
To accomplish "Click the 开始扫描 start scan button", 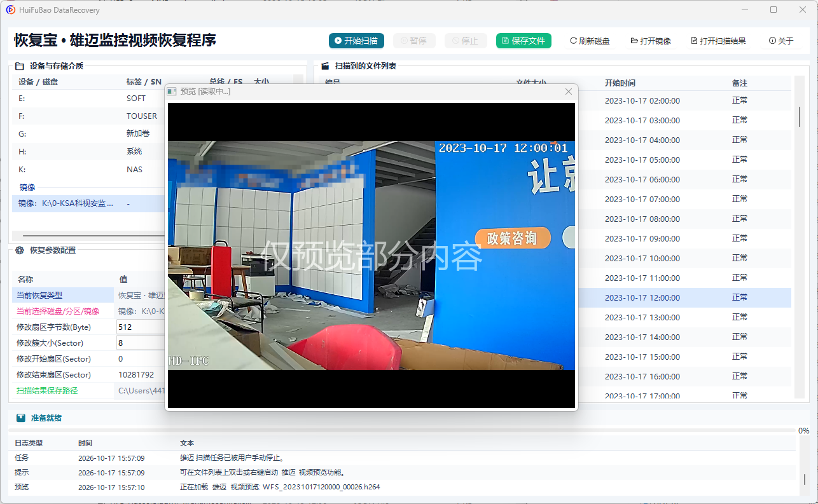I will 356,41.
